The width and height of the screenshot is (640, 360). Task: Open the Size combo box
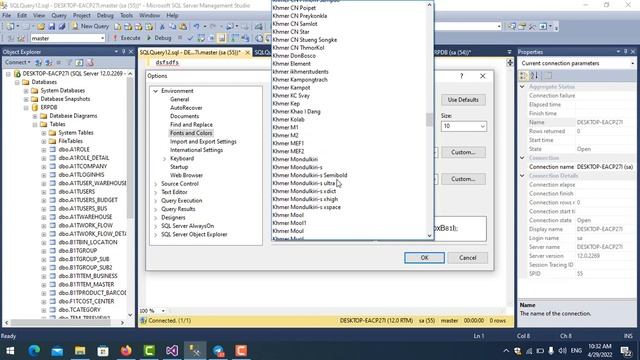point(482,127)
